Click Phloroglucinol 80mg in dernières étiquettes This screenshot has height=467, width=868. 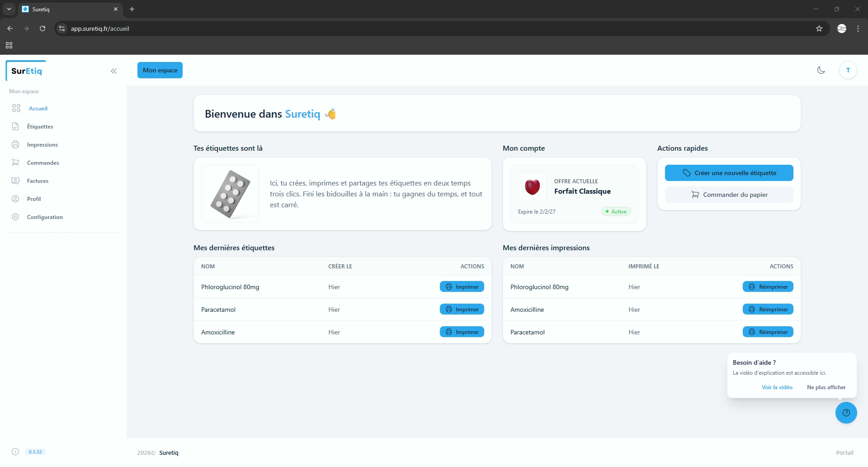230,287
